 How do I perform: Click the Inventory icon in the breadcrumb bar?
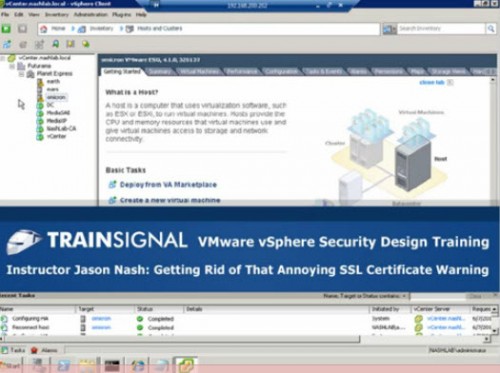82,29
